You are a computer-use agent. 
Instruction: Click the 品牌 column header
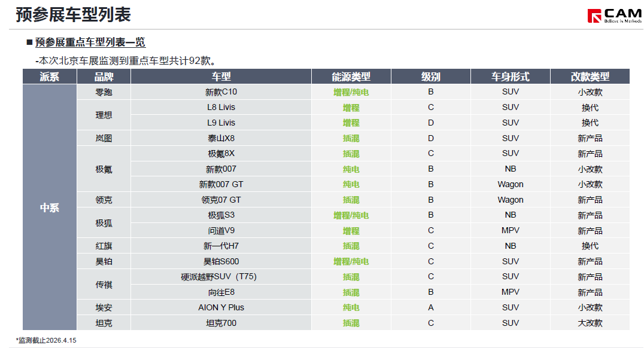click(x=104, y=77)
